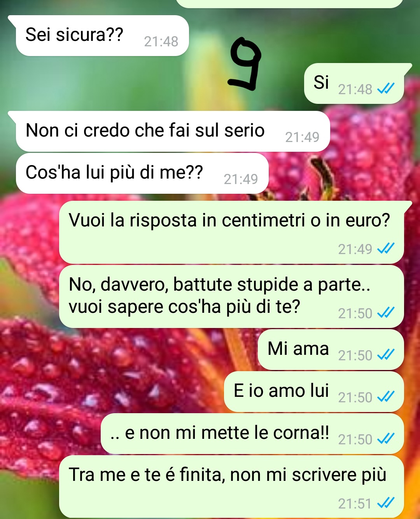Tap read ticks on "centimetri o in euro" message
Viewport: 420px width, 519px height.
pyautogui.click(x=386, y=249)
